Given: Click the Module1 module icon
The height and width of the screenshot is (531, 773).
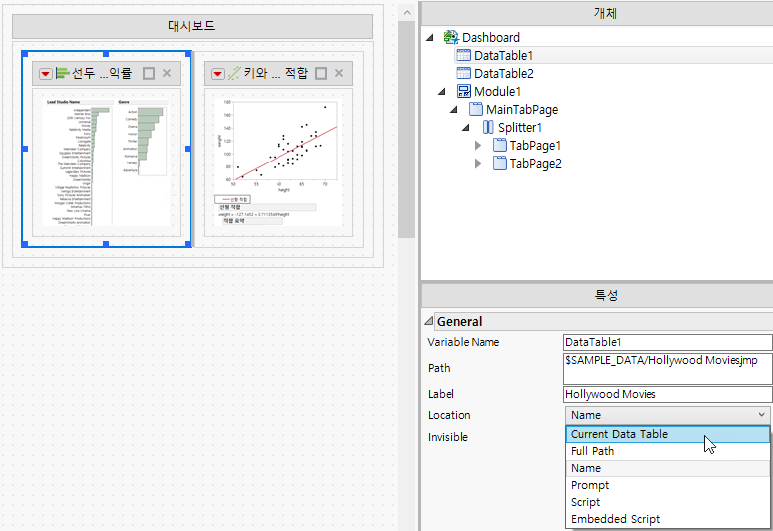Looking at the screenshot, I should pyautogui.click(x=463, y=91).
